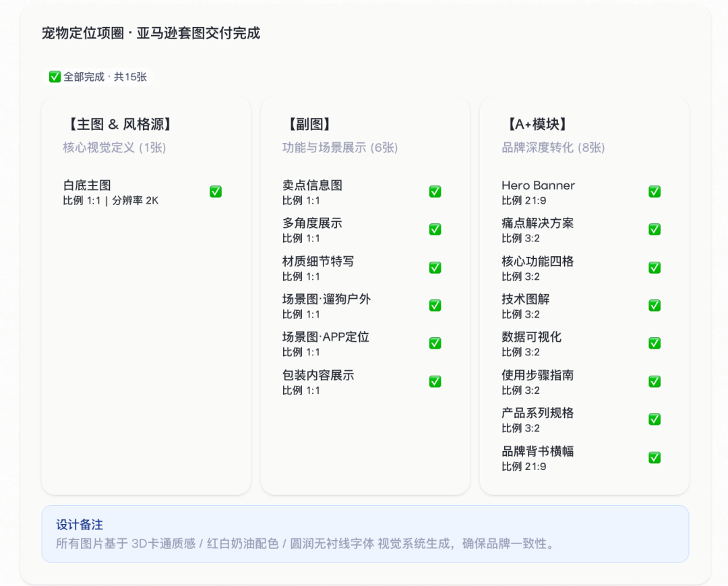Toggle the 痛点解决方案 completion checkbox
728x586 pixels.
654,229
